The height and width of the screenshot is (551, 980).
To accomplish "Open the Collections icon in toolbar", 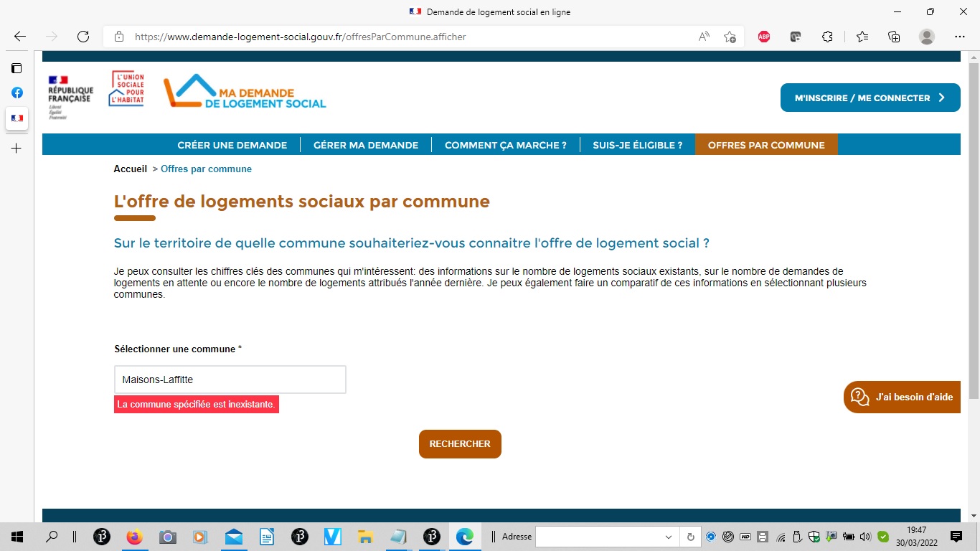I will tap(894, 37).
